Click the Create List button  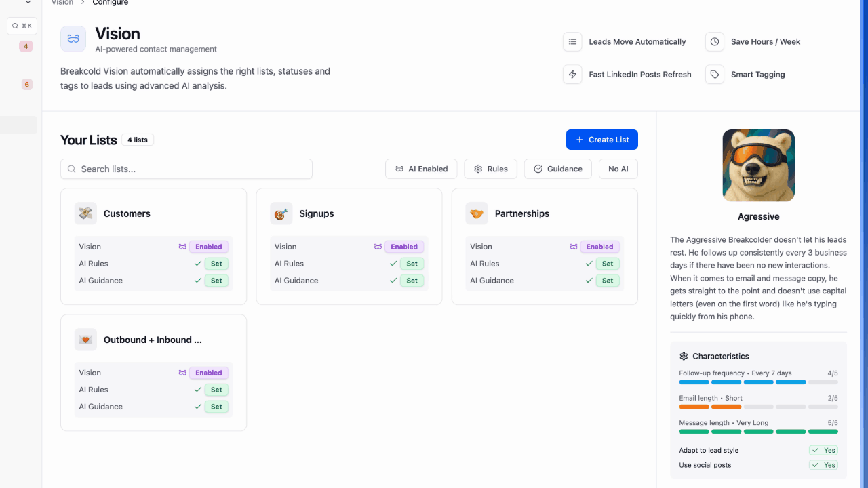tap(602, 140)
